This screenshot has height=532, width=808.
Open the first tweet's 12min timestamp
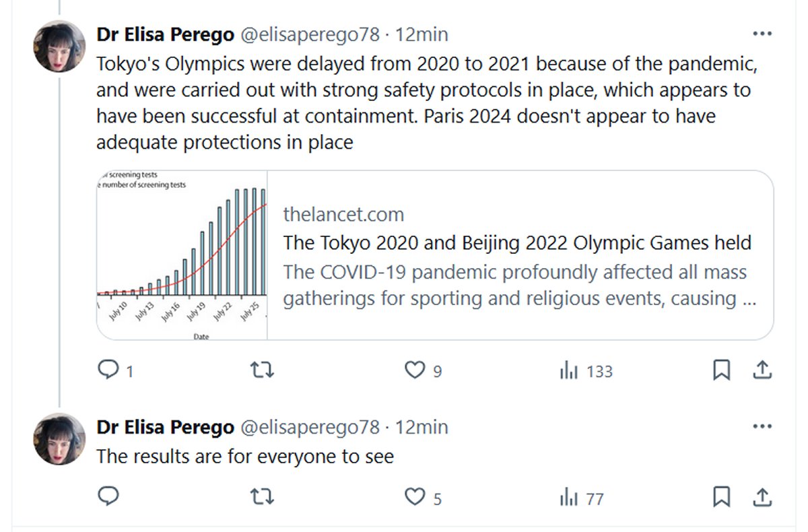[422, 34]
